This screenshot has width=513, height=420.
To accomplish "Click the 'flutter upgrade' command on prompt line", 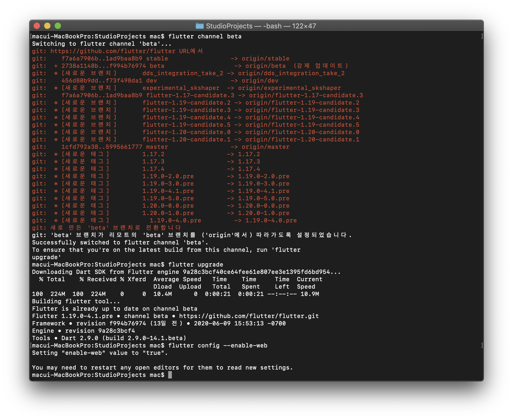I will (196, 265).
